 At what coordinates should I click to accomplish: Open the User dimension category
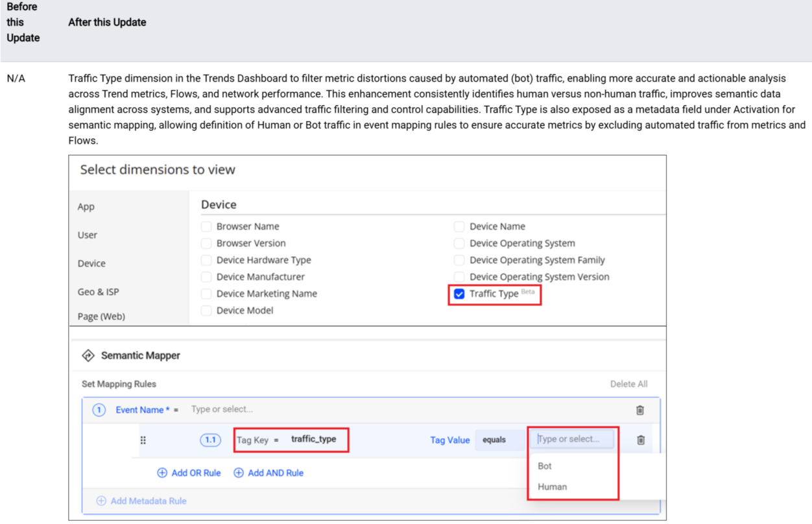(x=88, y=235)
